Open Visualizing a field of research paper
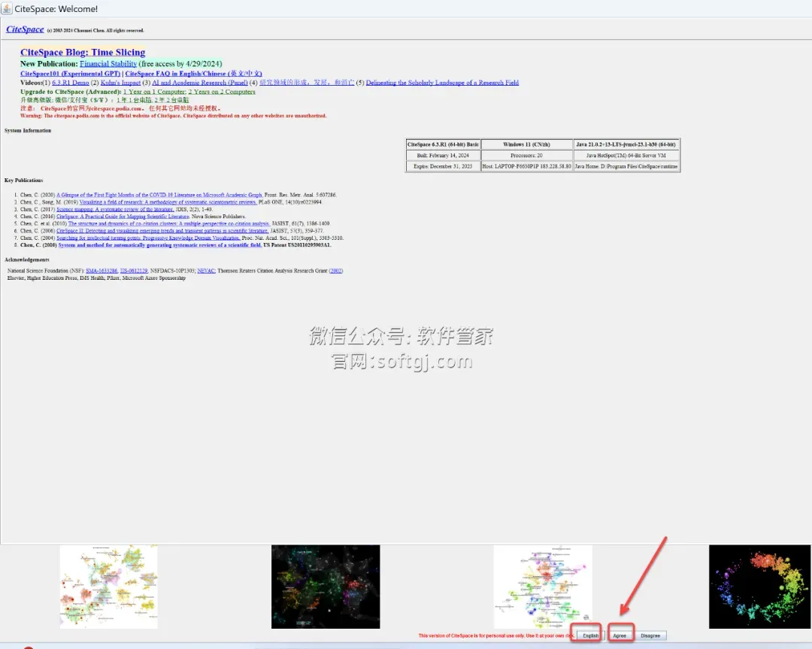This screenshot has height=649, width=812. click(x=168, y=202)
